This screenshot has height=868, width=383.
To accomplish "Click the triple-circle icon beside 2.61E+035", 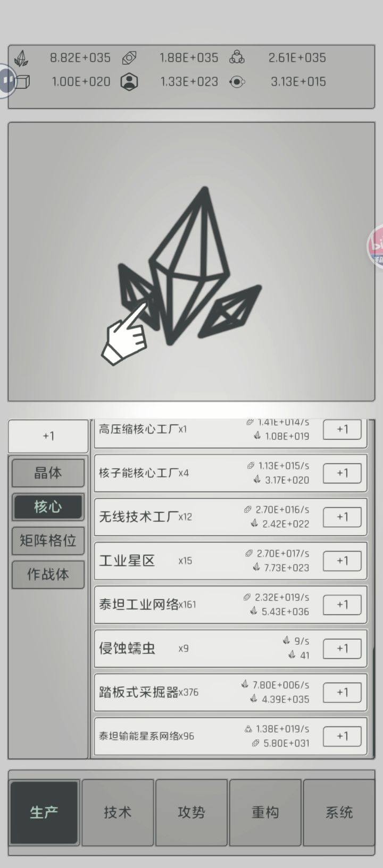I will point(237,58).
